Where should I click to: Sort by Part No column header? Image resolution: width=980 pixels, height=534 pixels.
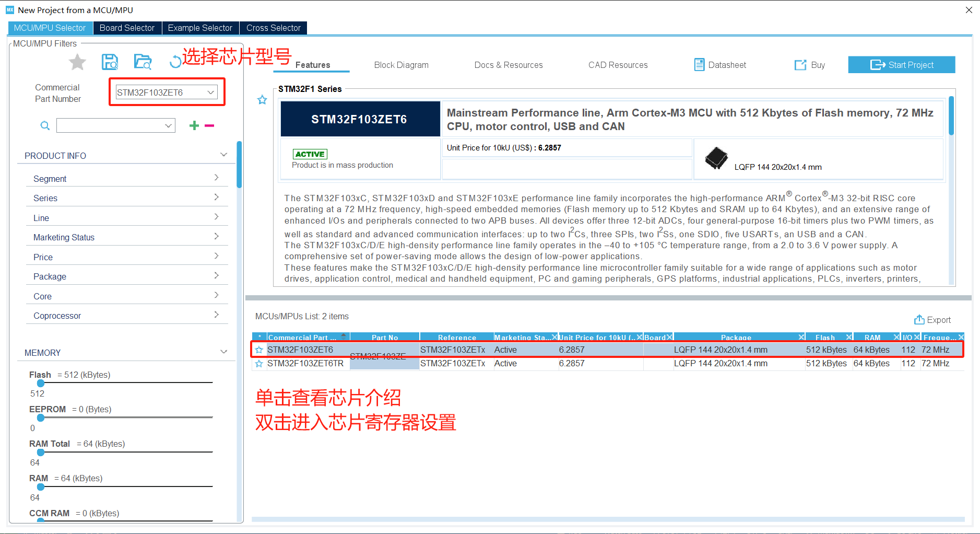click(x=385, y=337)
